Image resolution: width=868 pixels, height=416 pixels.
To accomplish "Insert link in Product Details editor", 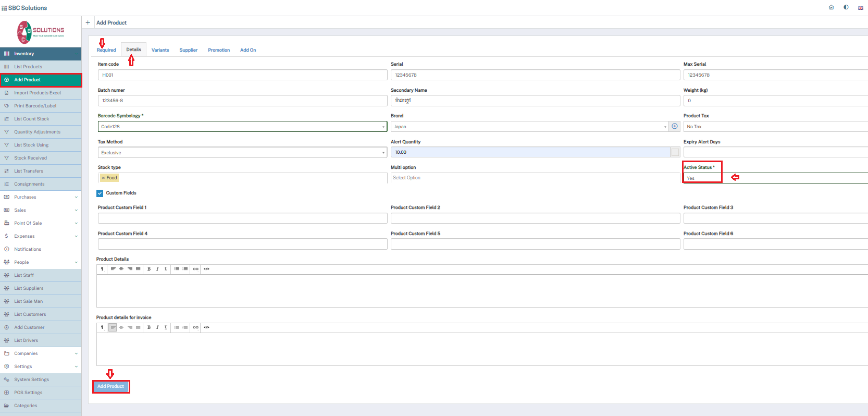I will pyautogui.click(x=196, y=269).
